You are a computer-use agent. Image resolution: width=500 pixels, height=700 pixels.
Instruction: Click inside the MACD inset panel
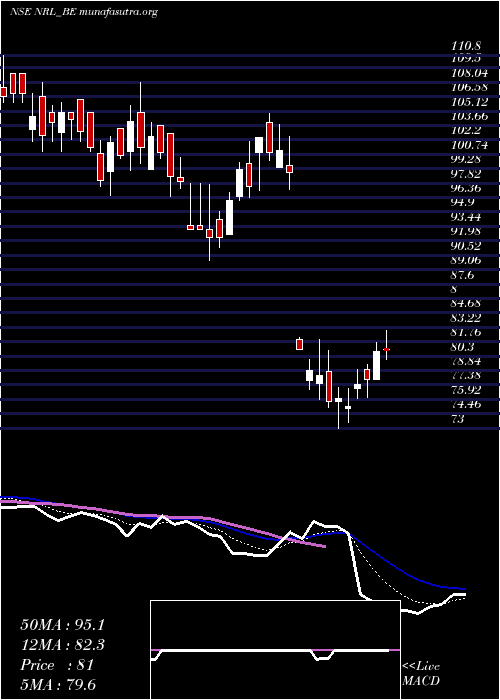coord(275,650)
